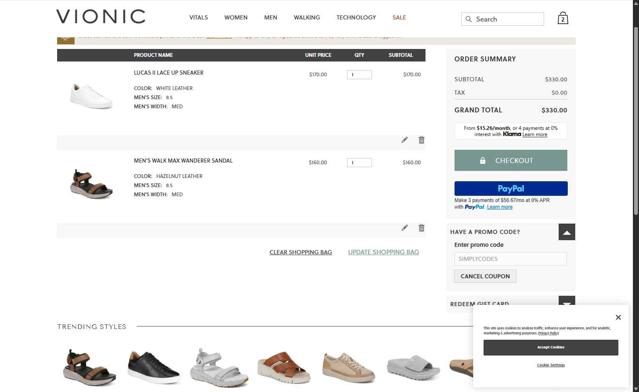This screenshot has height=392, width=639.
Task: Focus the Search input field
Action: tap(502, 19)
